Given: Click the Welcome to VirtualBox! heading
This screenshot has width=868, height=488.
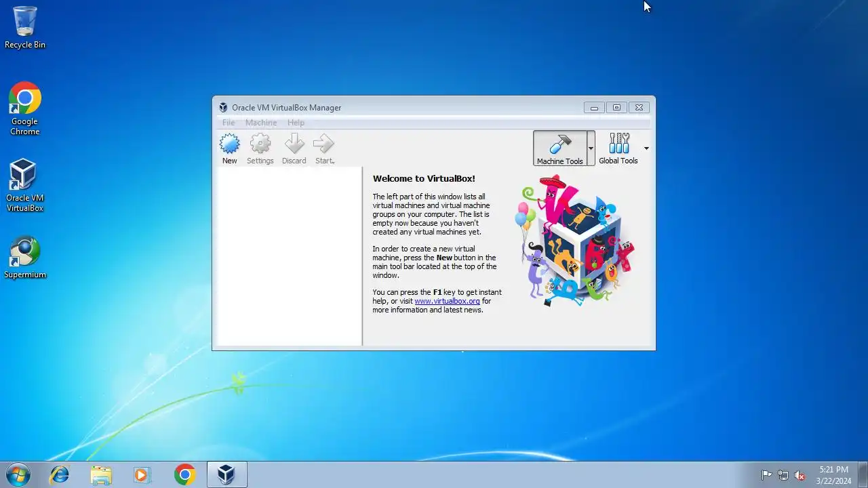Looking at the screenshot, I should 424,179.
